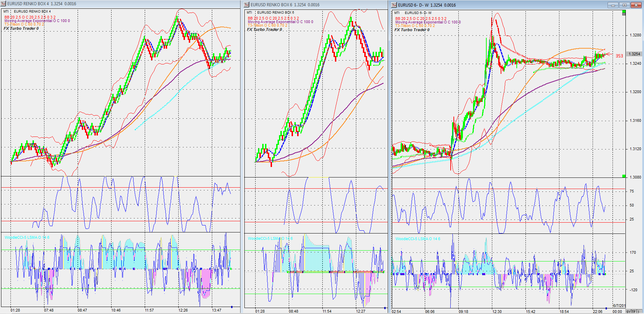
Task: Click the -120 level on the WoodieCCI scale
Action: coord(633,290)
